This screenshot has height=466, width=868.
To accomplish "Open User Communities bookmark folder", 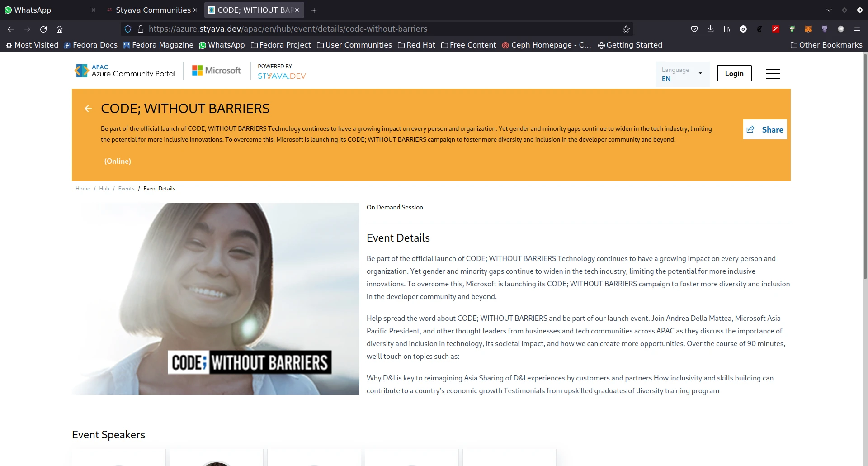I will click(354, 45).
